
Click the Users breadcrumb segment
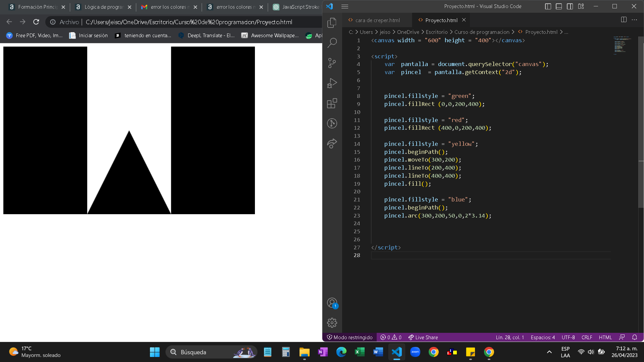[x=366, y=32]
